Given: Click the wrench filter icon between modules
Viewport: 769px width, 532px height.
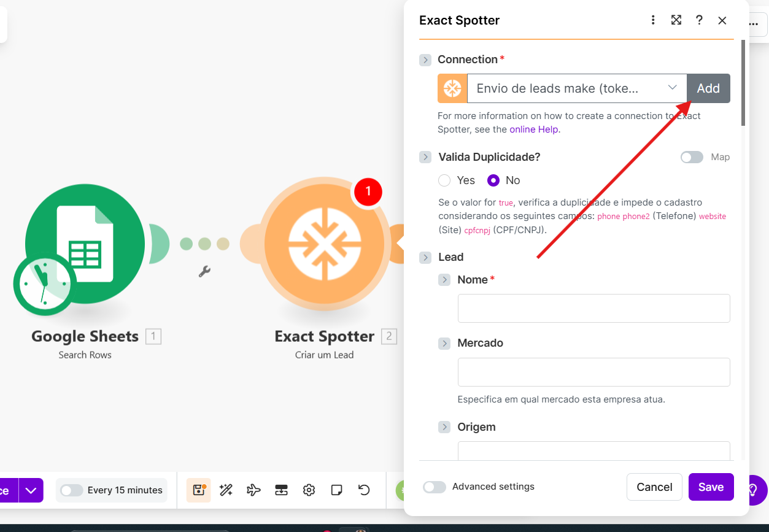Looking at the screenshot, I should pos(204,271).
